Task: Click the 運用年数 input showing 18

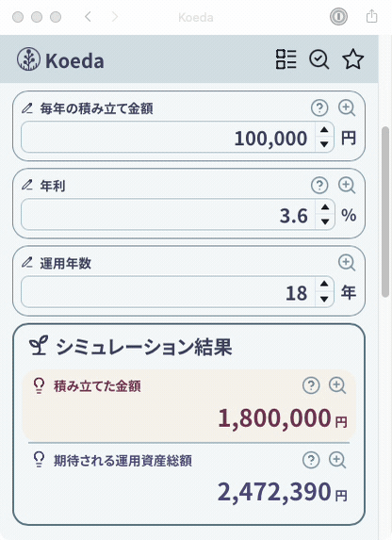Action: pyautogui.click(x=168, y=292)
